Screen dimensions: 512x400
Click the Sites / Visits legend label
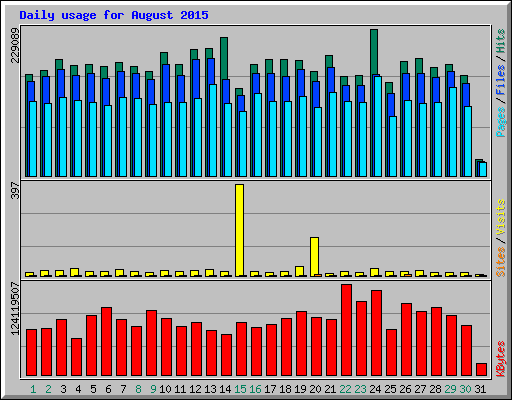click(x=501, y=238)
